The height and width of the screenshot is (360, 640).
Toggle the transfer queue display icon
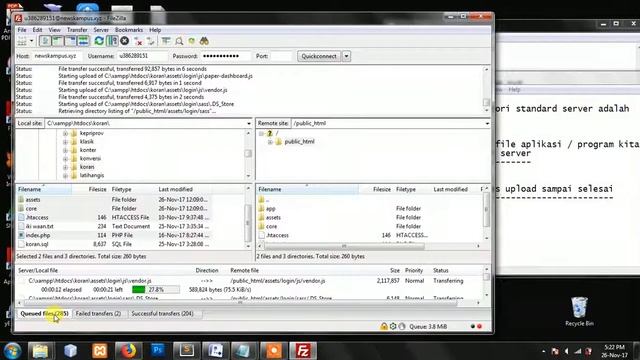83,41
